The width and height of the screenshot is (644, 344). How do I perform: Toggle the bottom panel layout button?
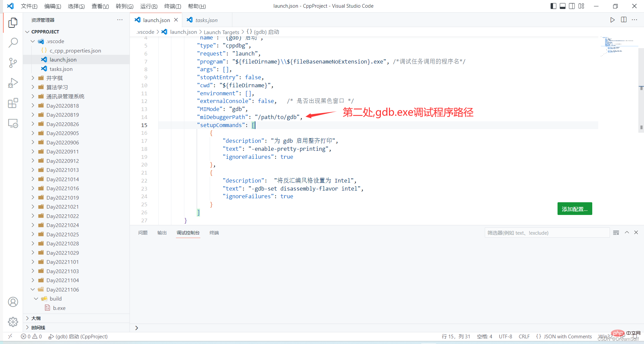(x=563, y=6)
